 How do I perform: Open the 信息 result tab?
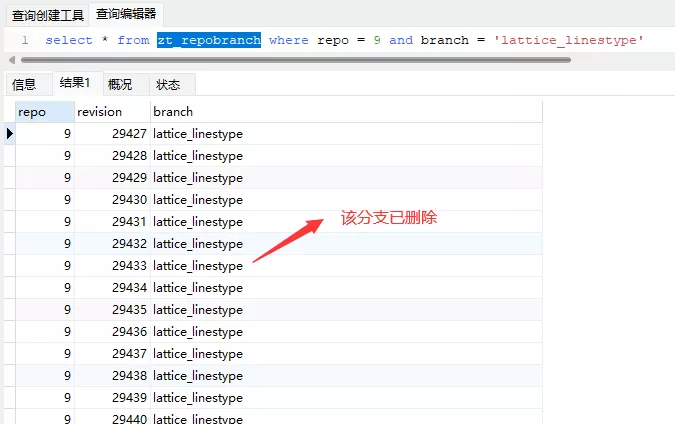click(x=24, y=84)
